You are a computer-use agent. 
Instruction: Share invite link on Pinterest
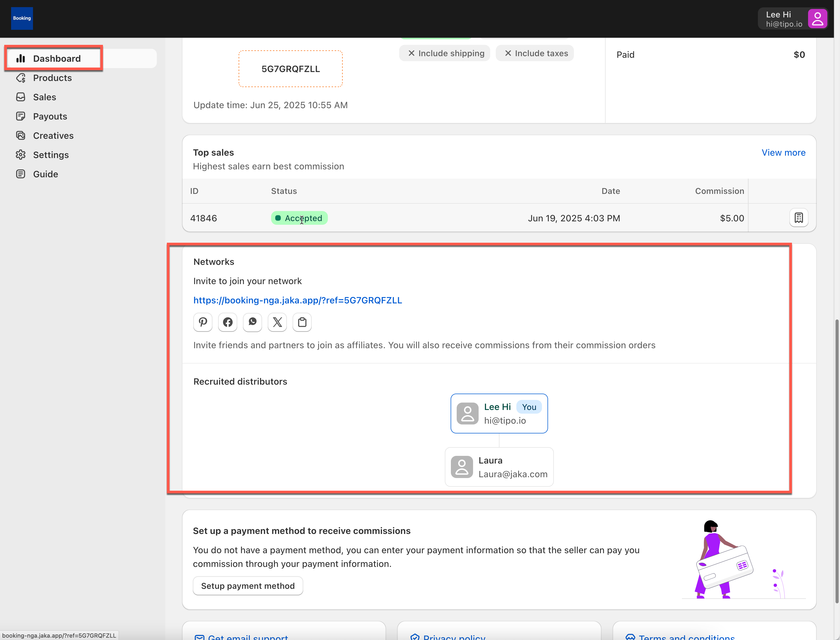pos(203,322)
